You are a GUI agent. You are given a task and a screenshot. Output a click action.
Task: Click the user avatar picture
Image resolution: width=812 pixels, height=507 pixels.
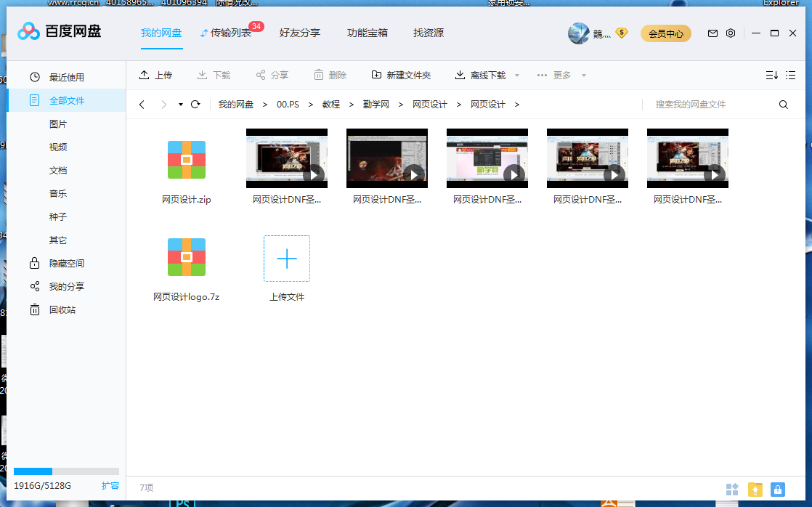pyautogui.click(x=578, y=33)
